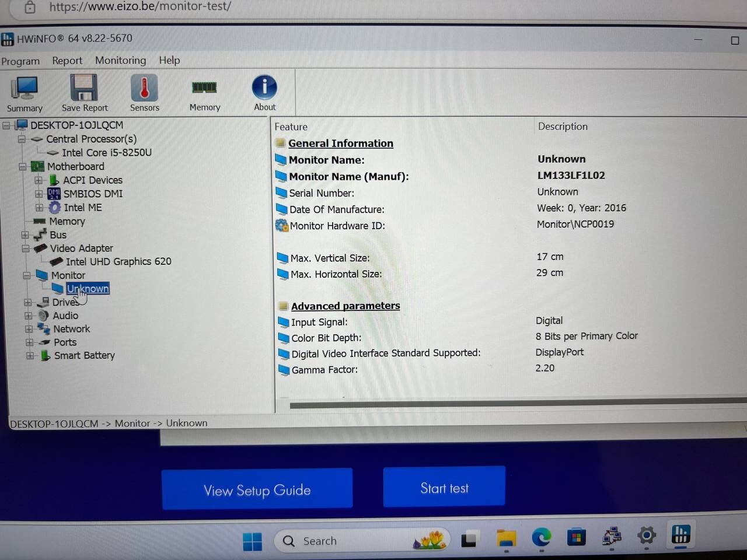Open the Windows Start menu

(x=252, y=542)
